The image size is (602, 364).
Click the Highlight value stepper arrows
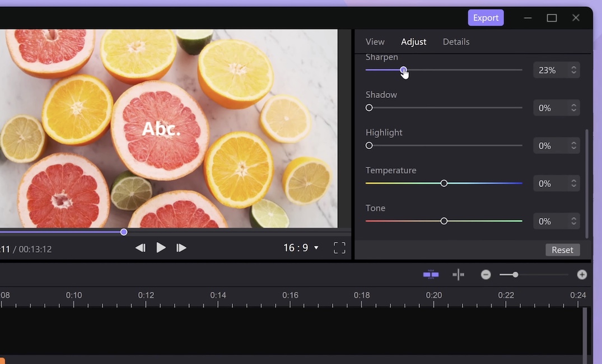coord(573,146)
